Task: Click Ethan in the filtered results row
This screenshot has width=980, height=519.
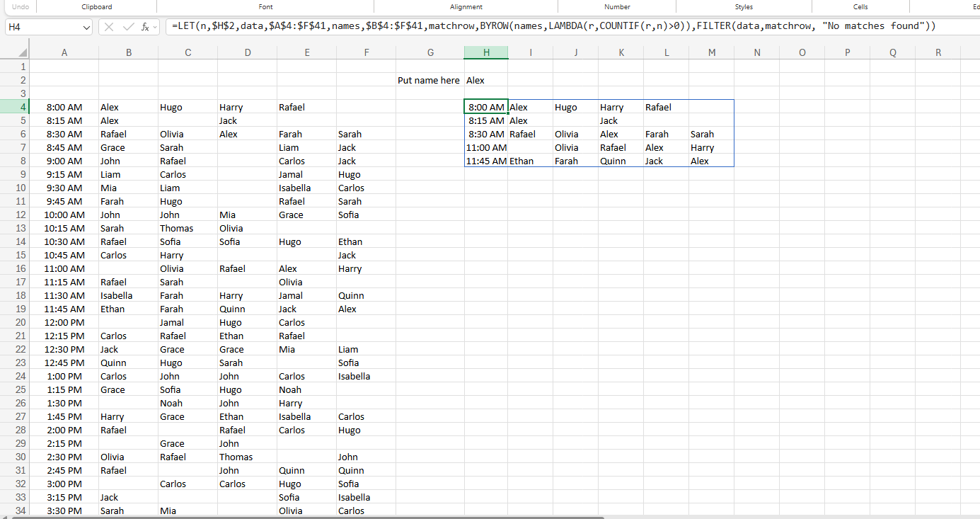Action: coord(530,161)
